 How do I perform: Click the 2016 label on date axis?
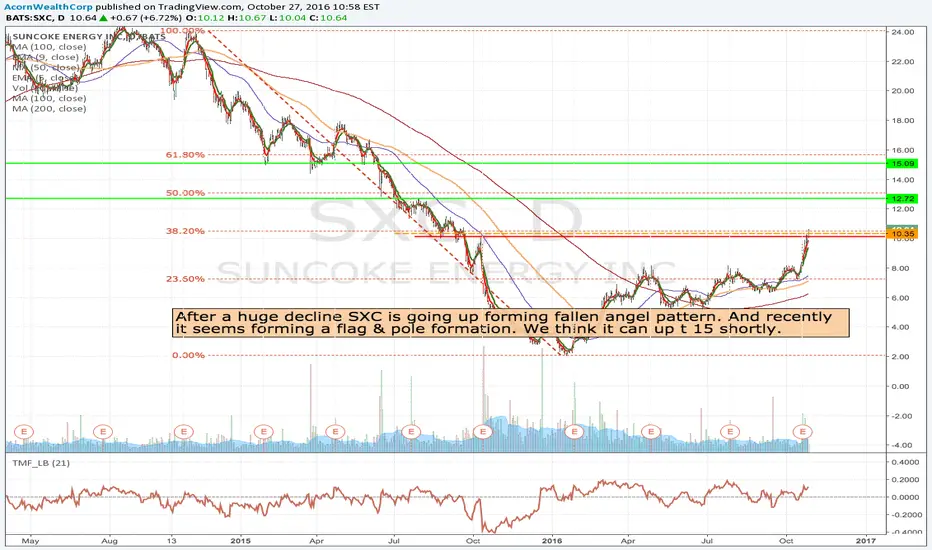tap(552, 540)
